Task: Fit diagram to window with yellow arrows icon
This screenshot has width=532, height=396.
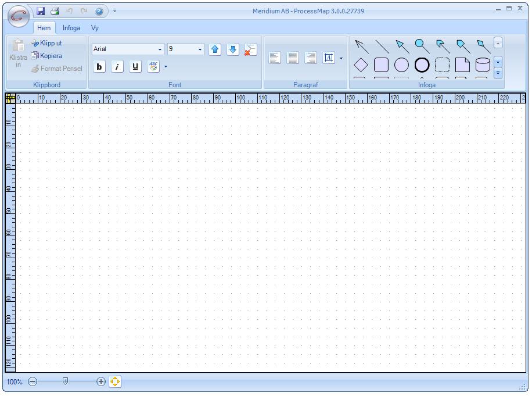Action: click(115, 381)
